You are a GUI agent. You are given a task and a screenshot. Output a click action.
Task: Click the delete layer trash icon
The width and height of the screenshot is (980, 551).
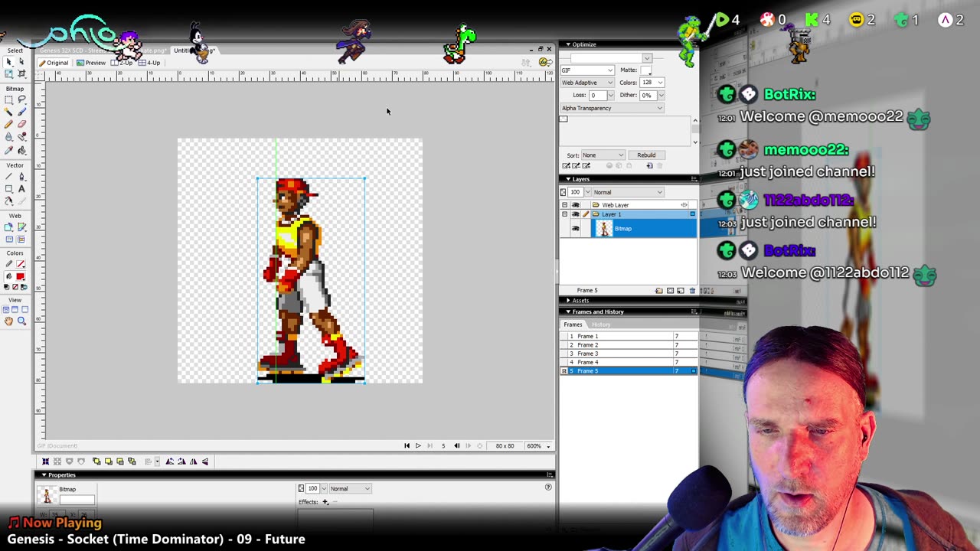click(x=692, y=291)
